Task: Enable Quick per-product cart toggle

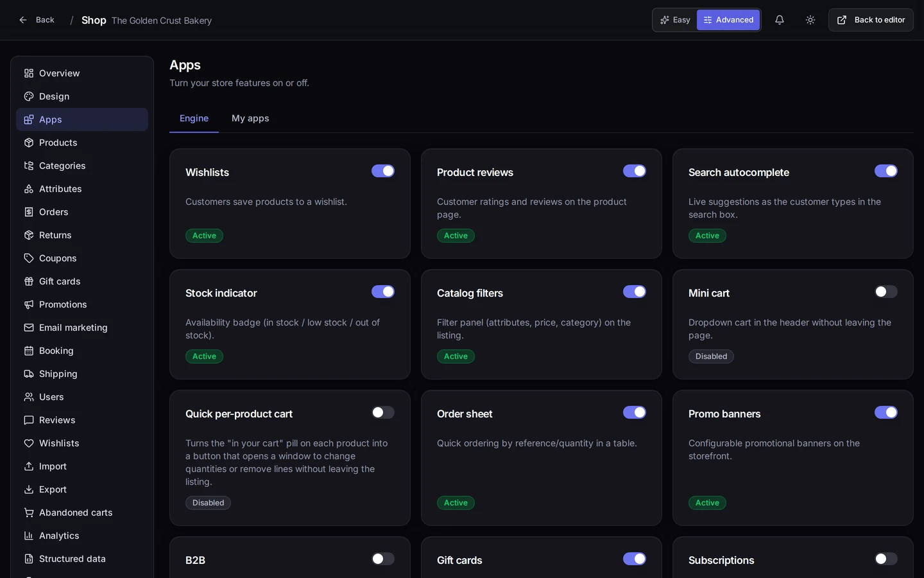Action: [x=383, y=412]
